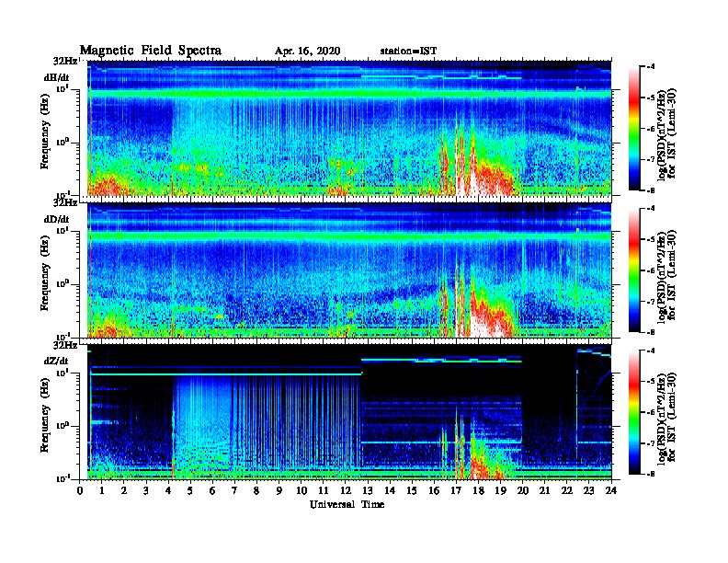The height and width of the screenshot is (563, 728).
Task: Click the "32Hz" label above the dH/dt panel
Action: 65,61
